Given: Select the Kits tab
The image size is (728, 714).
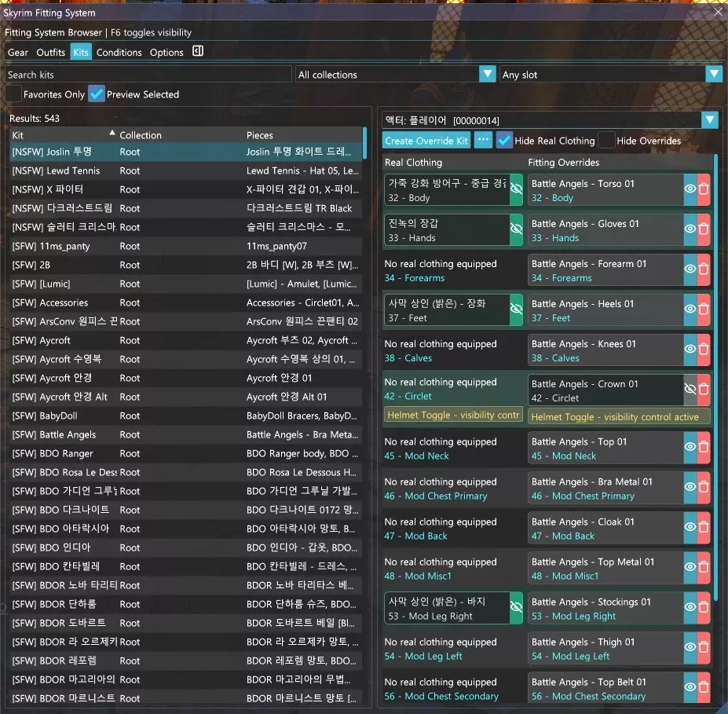Looking at the screenshot, I should 81,52.
